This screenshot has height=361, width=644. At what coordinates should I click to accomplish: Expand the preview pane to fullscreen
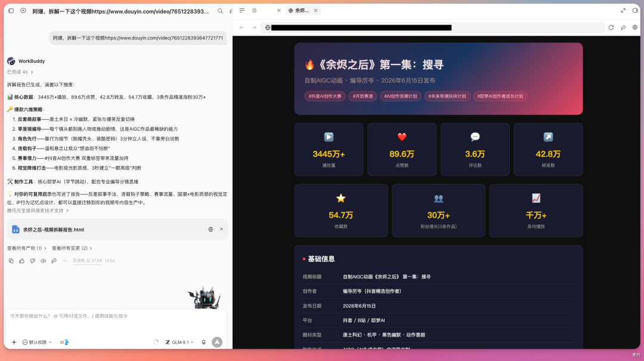click(623, 11)
